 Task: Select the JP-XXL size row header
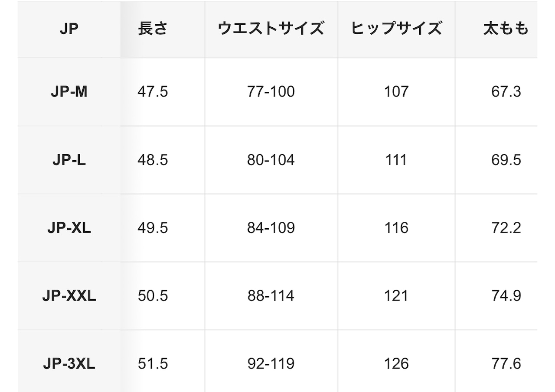coord(69,296)
